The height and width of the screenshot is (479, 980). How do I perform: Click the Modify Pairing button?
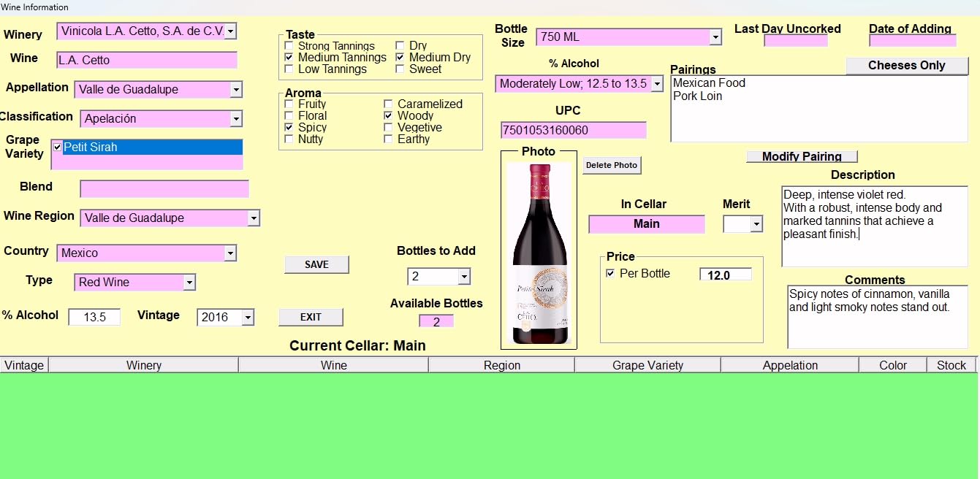coord(802,156)
